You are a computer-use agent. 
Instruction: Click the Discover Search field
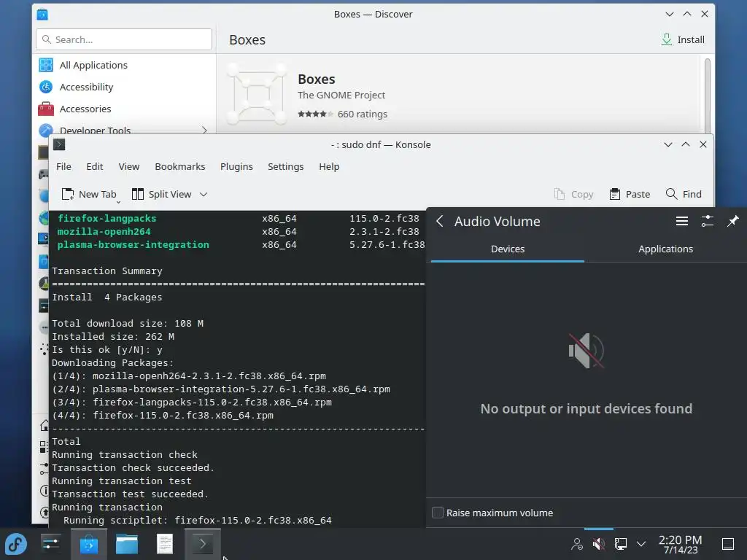pyautogui.click(x=124, y=39)
